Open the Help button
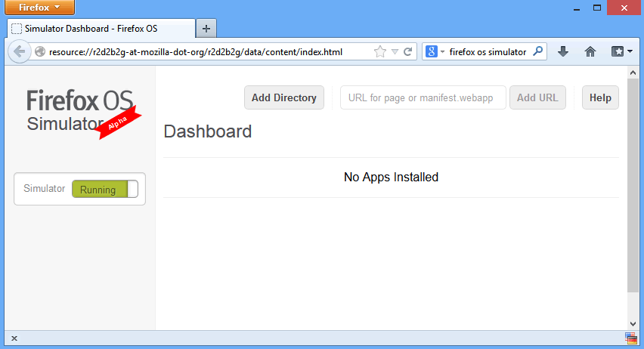The image size is (644, 349). coord(600,97)
